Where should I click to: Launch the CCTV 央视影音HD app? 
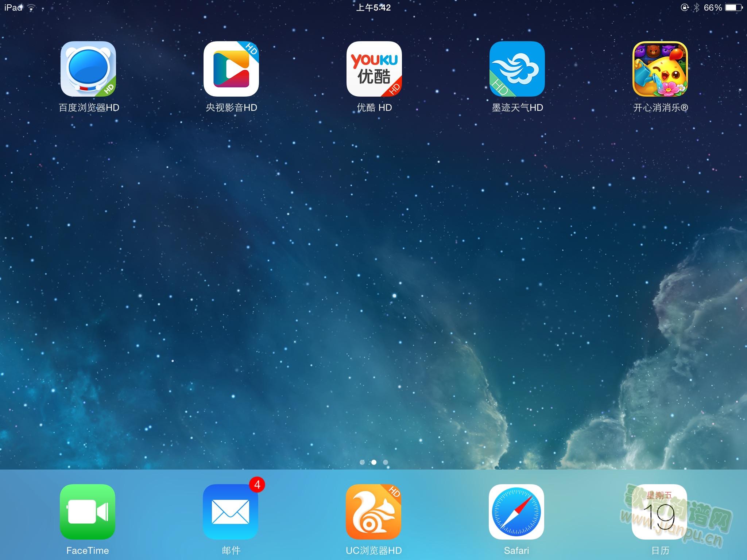(x=231, y=69)
